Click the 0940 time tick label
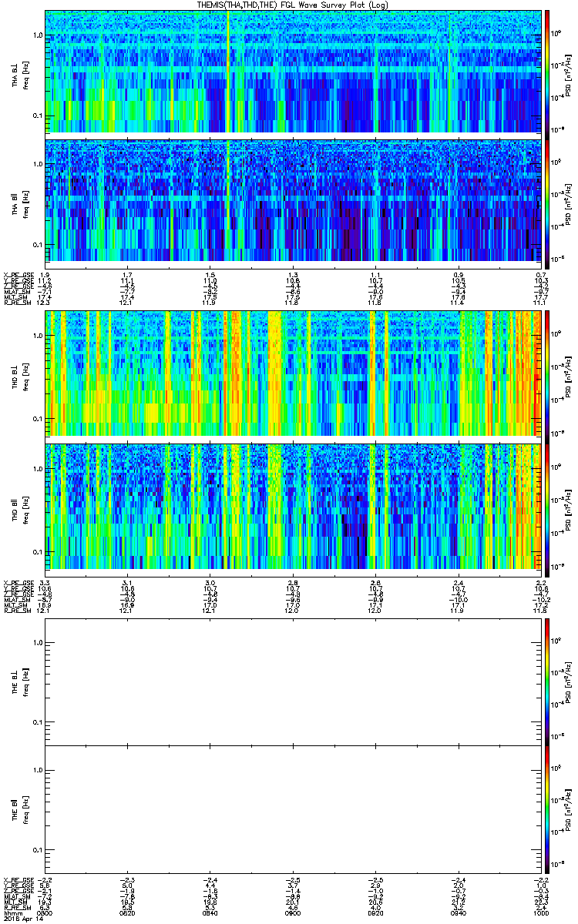Viewport: 578px width, 924px height. click(458, 912)
